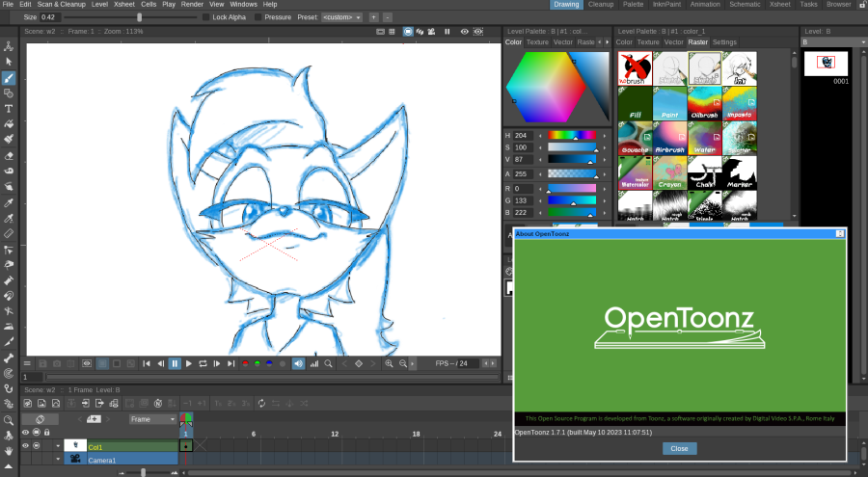
Task: Hide Col1 preview visibility eye
Action: coord(25,445)
